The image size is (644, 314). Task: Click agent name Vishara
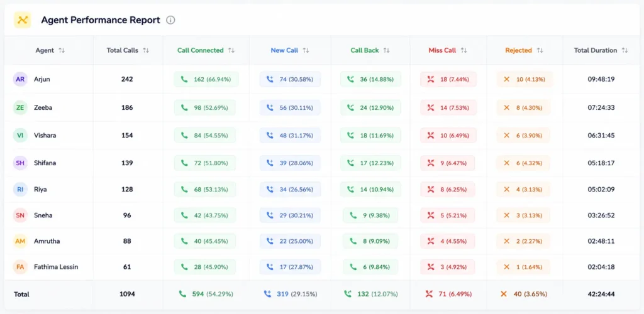pyautogui.click(x=45, y=135)
